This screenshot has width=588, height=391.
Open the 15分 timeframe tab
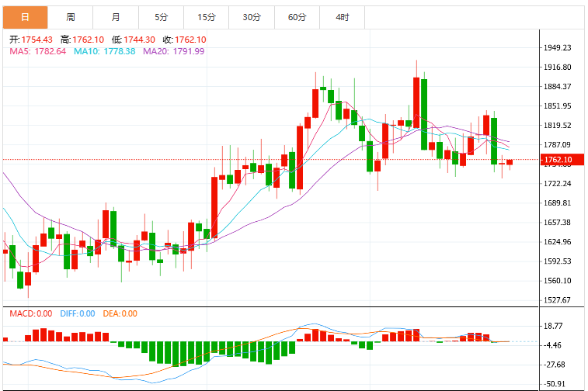207,17
